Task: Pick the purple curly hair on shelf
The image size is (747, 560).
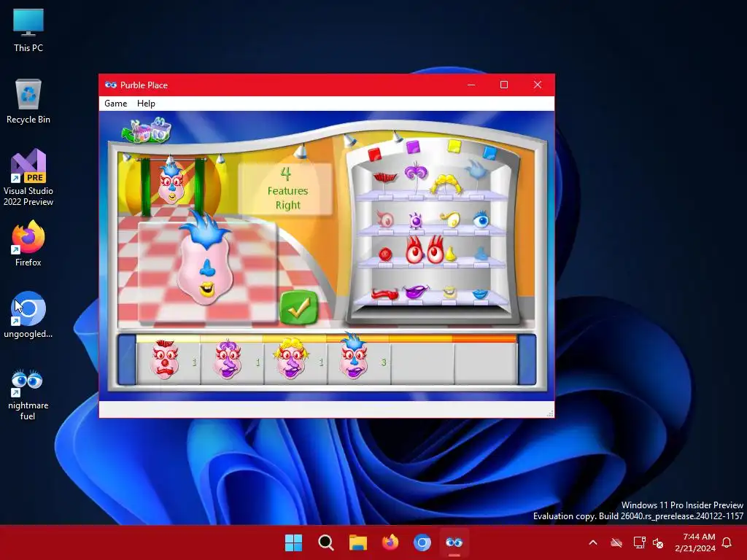Action: [416, 172]
